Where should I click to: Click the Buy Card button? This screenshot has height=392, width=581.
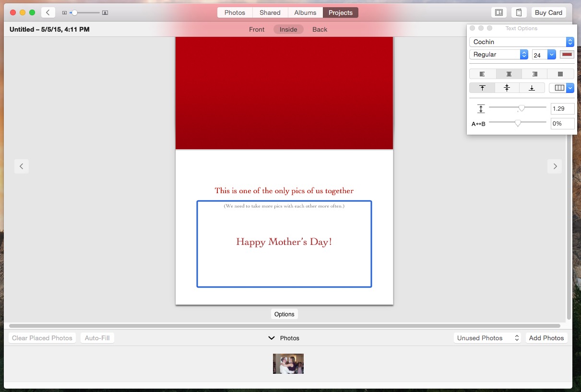(548, 12)
